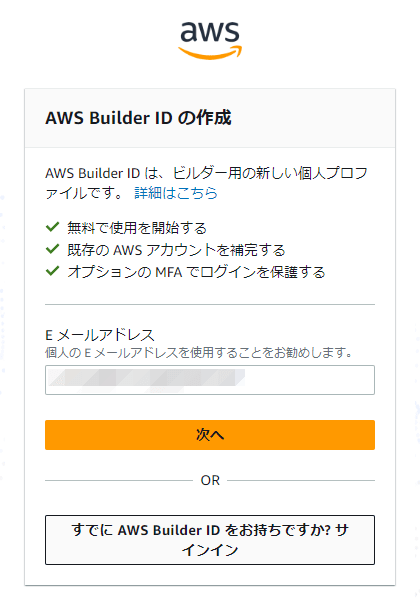Select the 既存の AWS アカウントを補完する text

click(176, 250)
